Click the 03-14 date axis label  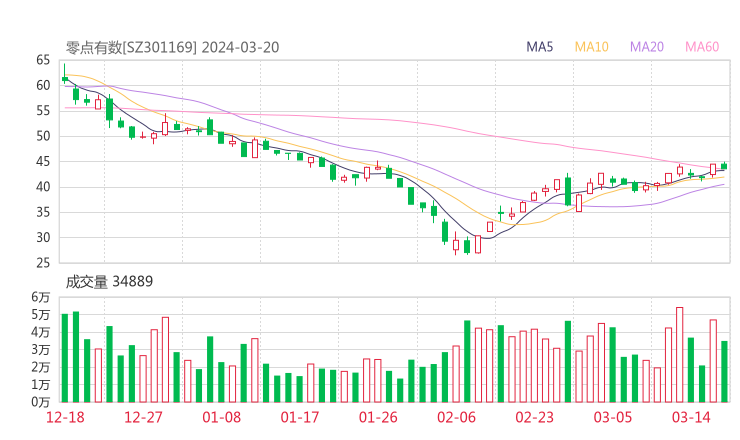691,417
